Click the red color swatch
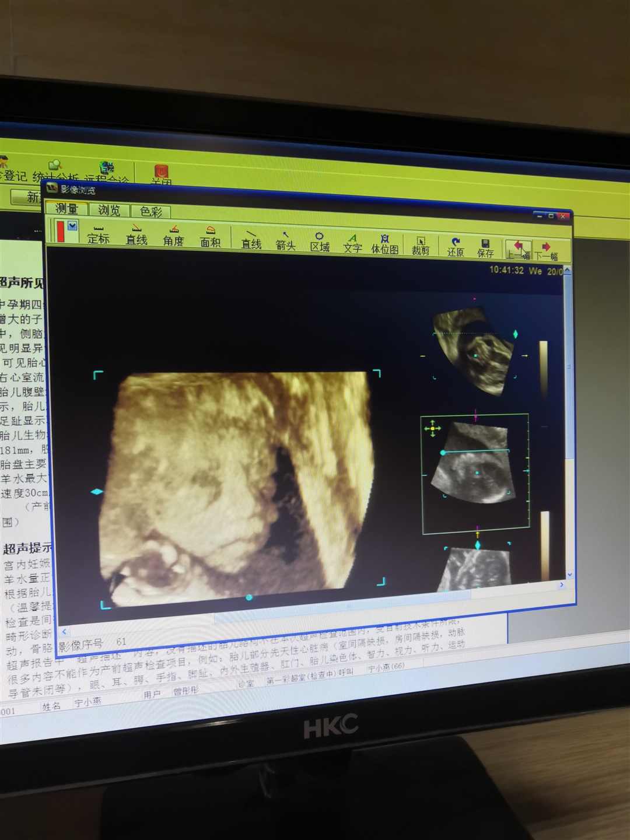 pos(61,230)
